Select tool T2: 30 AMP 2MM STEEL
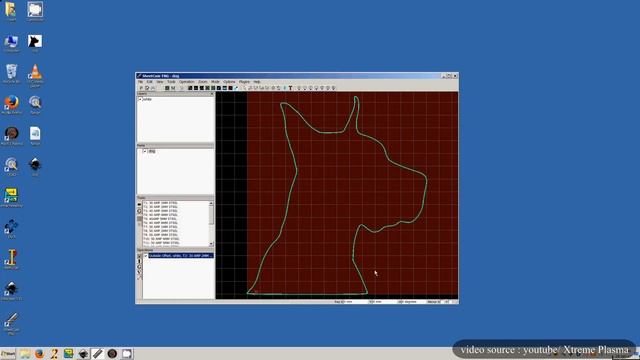This screenshot has height=360, width=640. coord(160,207)
